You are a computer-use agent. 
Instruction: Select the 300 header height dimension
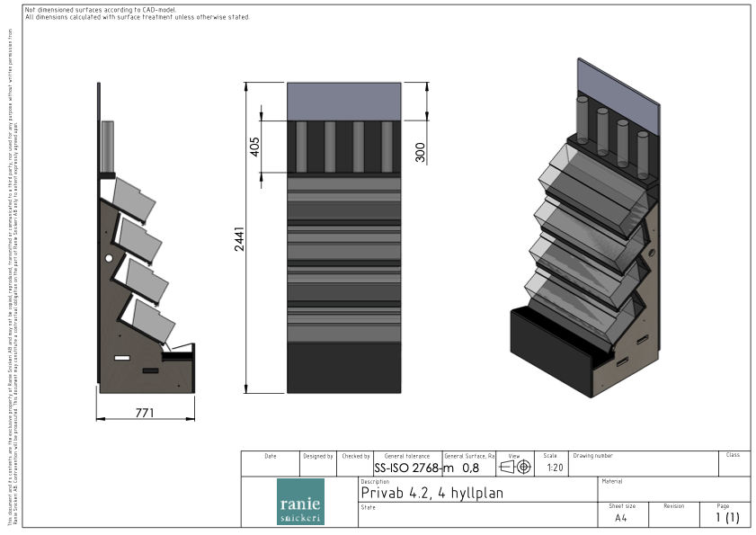(x=421, y=151)
